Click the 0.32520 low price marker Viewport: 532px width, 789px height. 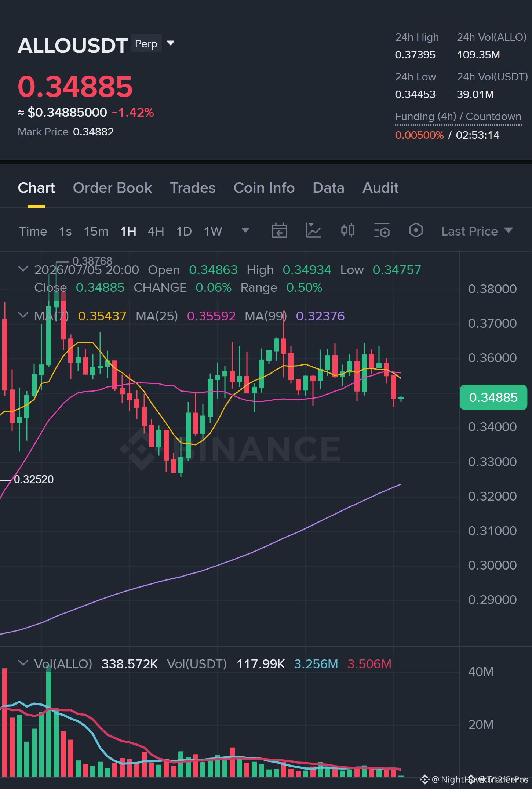pyautogui.click(x=34, y=479)
